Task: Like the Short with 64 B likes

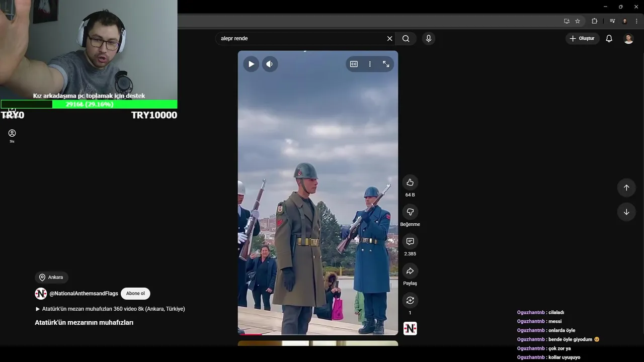Action: [x=410, y=183]
